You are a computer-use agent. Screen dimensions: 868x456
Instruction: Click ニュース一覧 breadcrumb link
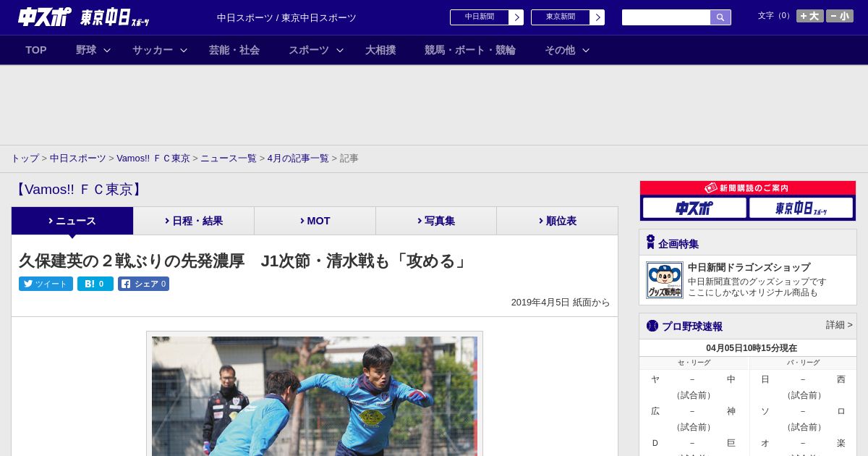click(229, 158)
